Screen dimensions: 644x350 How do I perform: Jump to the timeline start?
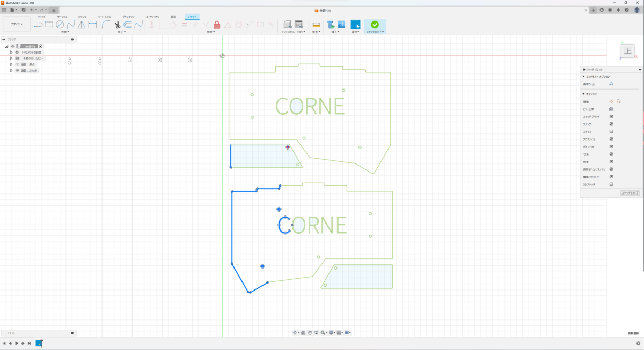pyautogui.click(x=4, y=343)
